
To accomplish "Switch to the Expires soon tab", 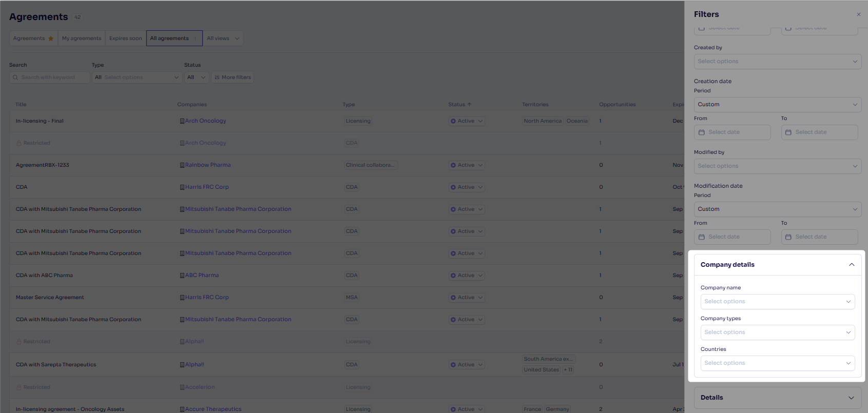I will (126, 38).
